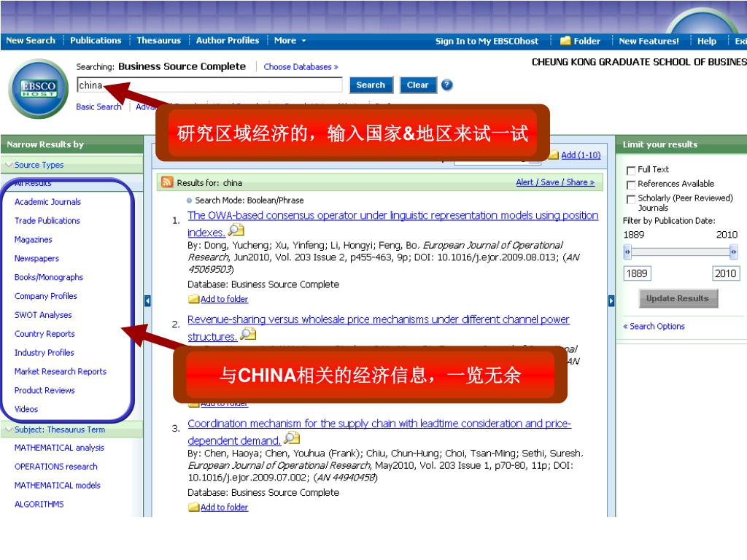
Task: Select ALGORITHMS subject term
Action: (39, 505)
